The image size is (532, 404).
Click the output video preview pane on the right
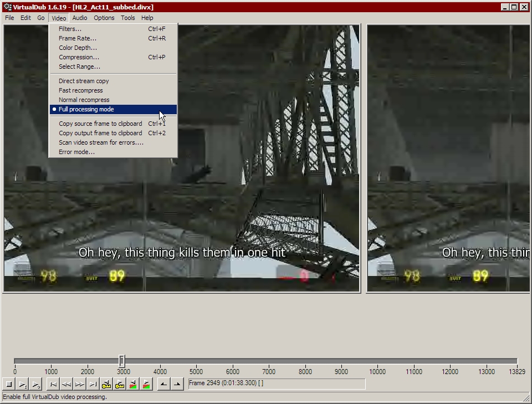[448, 158]
